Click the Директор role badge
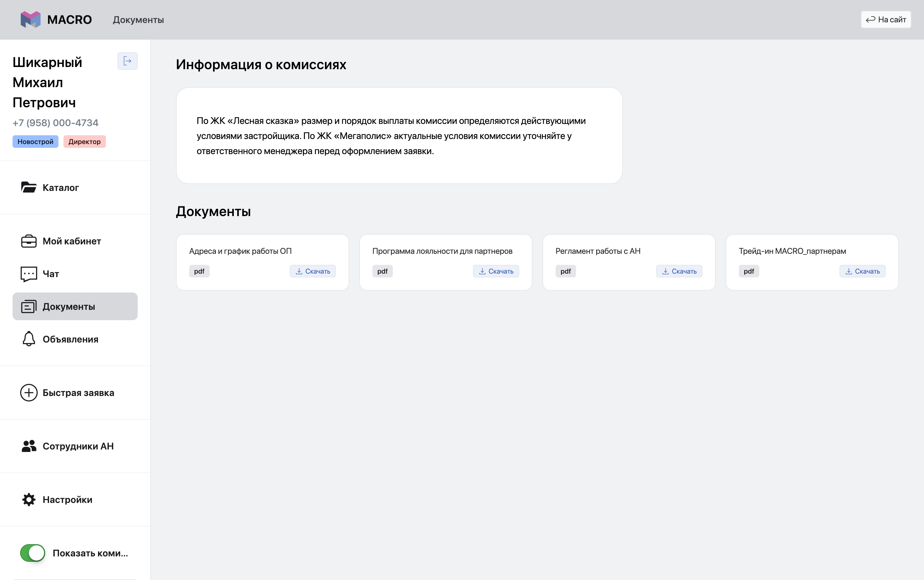The width and height of the screenshot is (924, 580). [x=84, y=142]
